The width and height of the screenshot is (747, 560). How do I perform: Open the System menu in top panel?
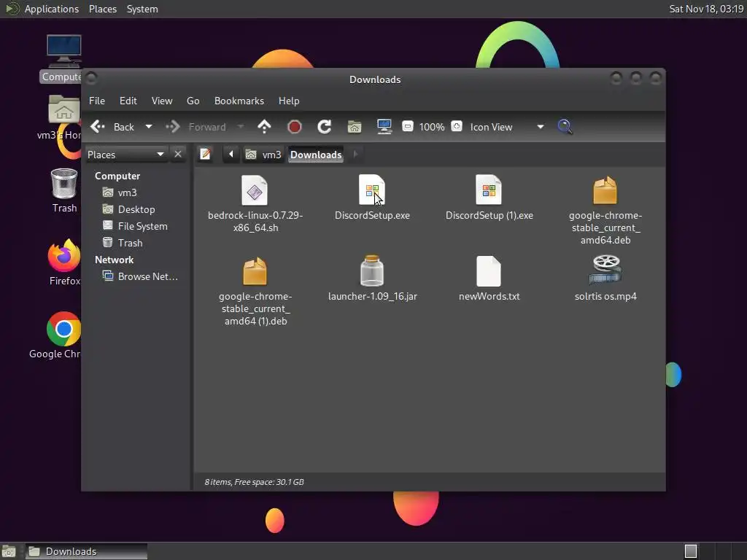pyautogui.click(x=142, y=9)
